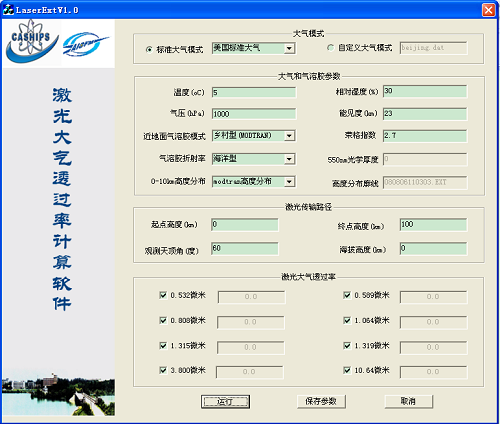Toggle the 1.064微米 wavelength checkbox
500x424 pixels.
[x=347, y=320]
